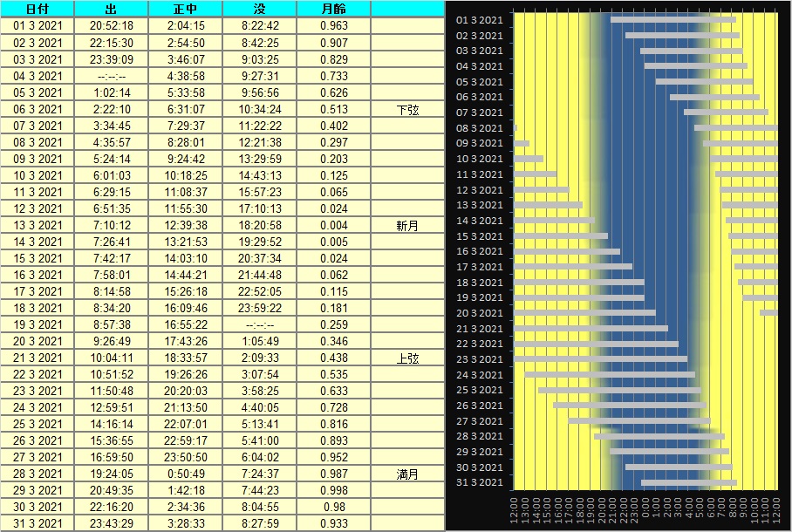This screenshot has height=532, width=792.
Task: Click the 出 moonrise column header
Action: [x=111, y=9]
